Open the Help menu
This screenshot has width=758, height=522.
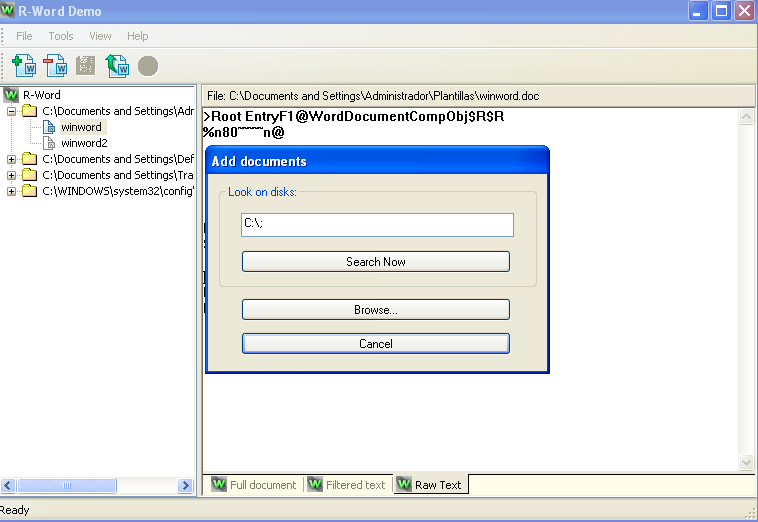click(138, 36)
